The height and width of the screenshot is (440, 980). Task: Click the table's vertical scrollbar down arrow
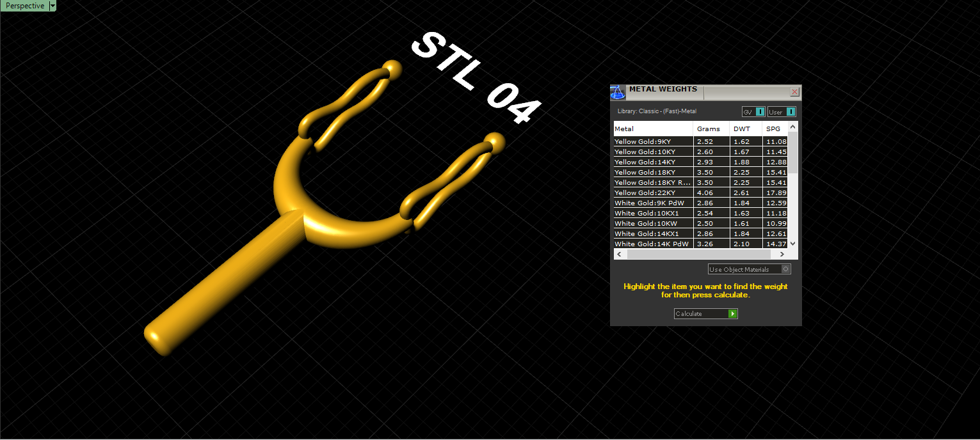[x=792, y=243]
